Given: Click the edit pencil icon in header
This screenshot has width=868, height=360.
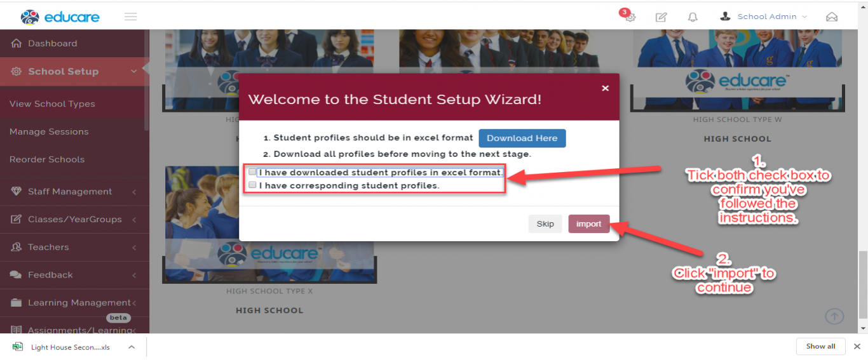Looking at the screenshot, I should click(x=661, y=17).
